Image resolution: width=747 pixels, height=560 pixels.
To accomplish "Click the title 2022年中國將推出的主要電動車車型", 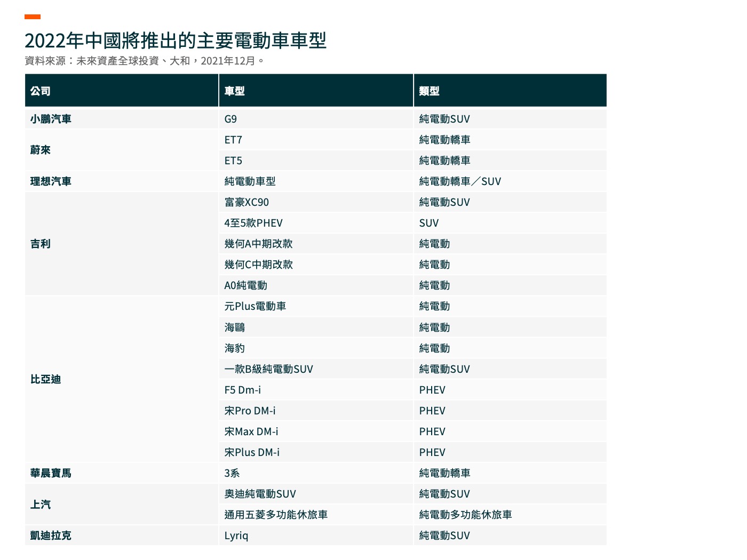I will (x=176, y=41).
